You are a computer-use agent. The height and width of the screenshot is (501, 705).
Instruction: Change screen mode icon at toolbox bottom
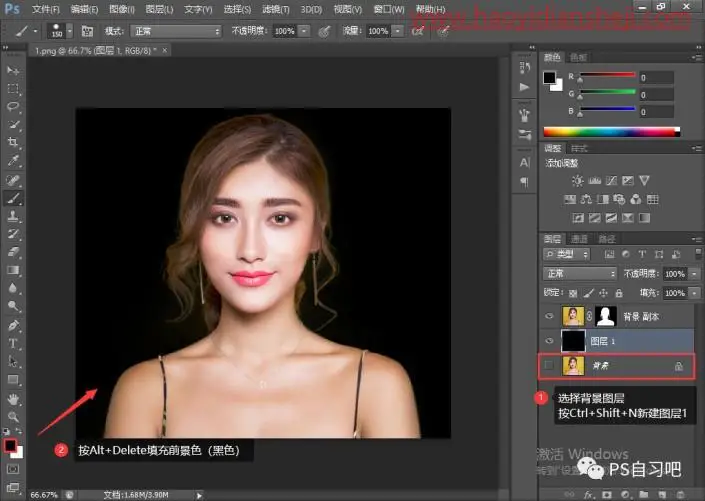[x=13, y=488]
